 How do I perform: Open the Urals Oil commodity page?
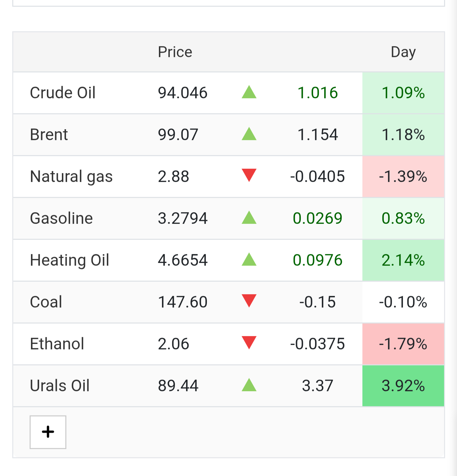click(x=60, y=385)
